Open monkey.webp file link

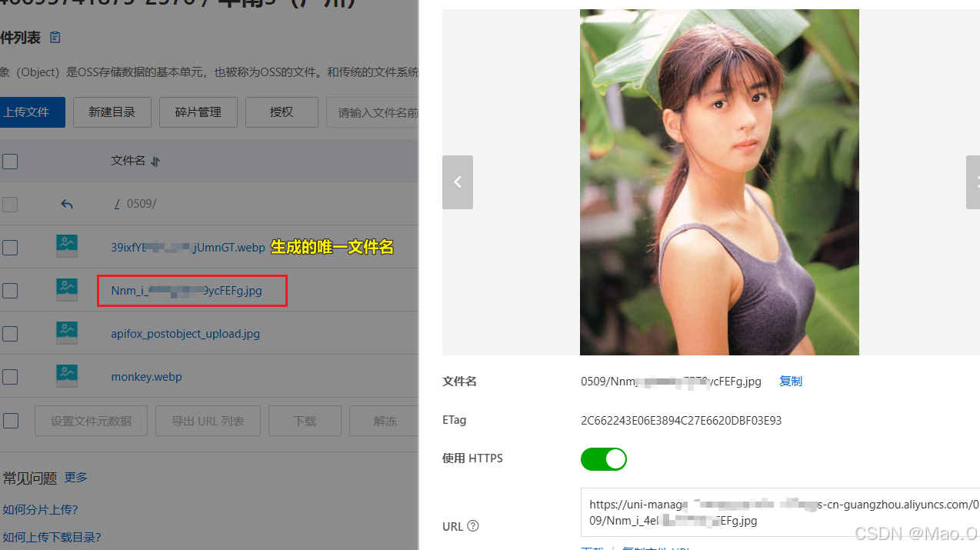tap(146, 377)
